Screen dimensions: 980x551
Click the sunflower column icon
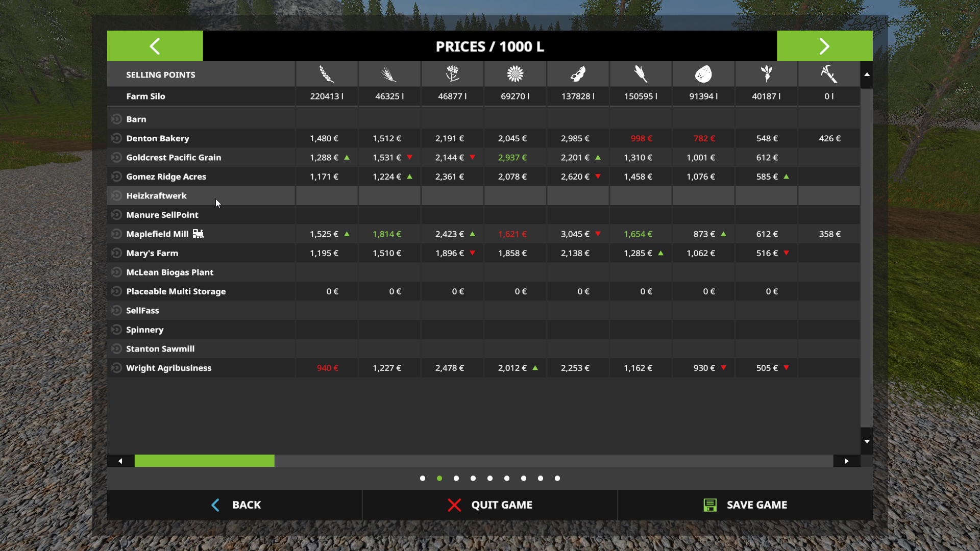[x=515, y=74]
